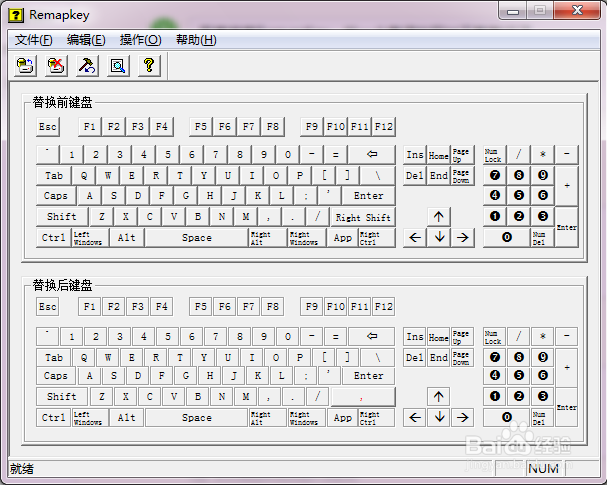Viewport: 607px width, 486px height.
Task: Click the Right Ctrl key in 替换前键盘
Action: (x=377, y=238)
